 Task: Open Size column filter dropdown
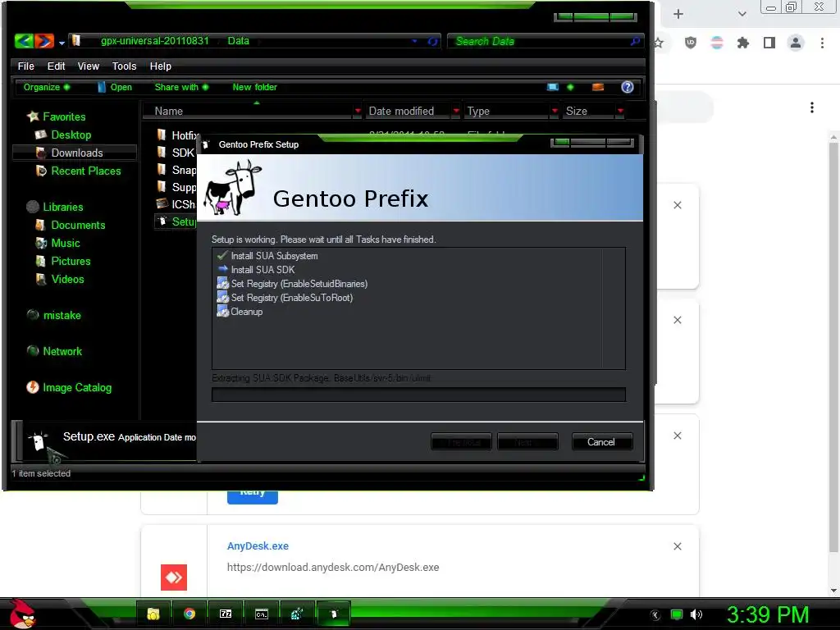(620, 111)
